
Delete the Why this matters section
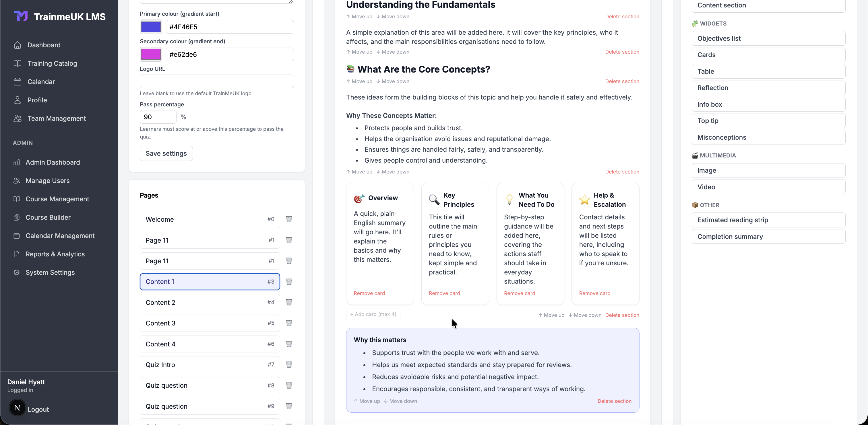click(x=615, y=401)
